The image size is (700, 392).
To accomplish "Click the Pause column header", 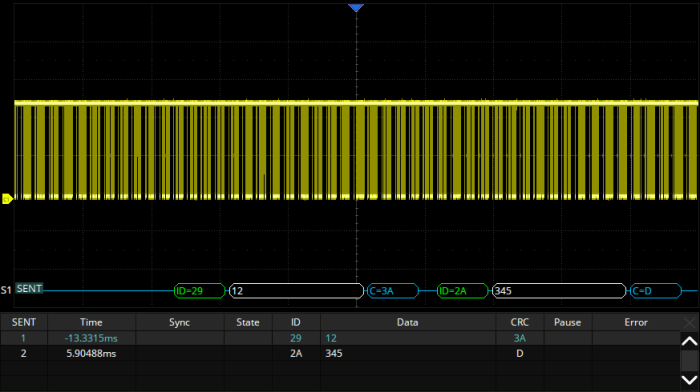I will pos(567,322).
